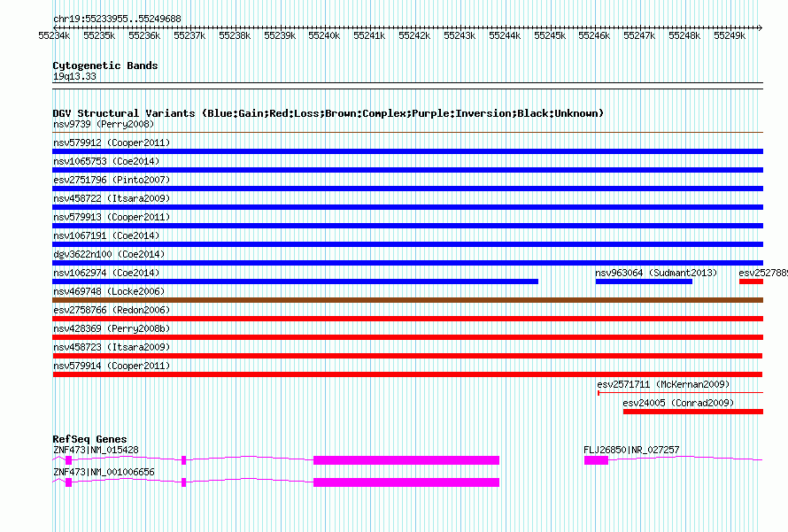Click the 55234k ruler coordinate
The image size is (788, 532).
tap(54, 35)
